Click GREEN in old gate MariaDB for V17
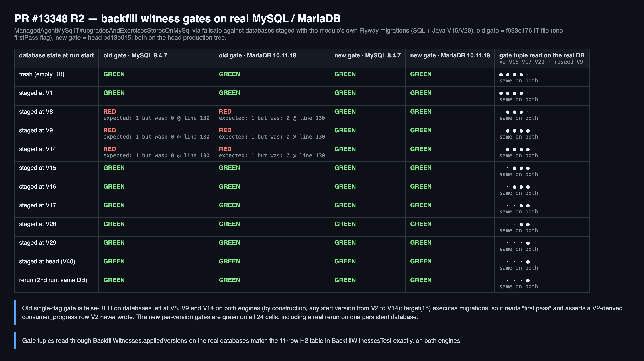 click(x=230, y=205)
